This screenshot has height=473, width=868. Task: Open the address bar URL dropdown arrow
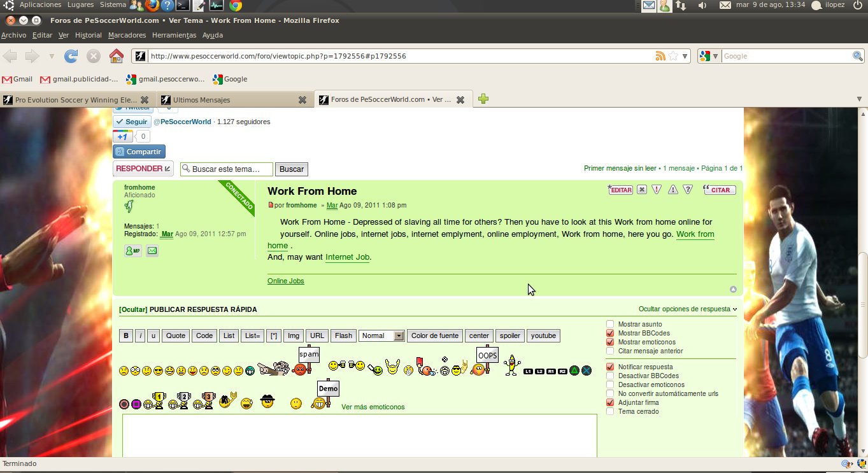click(685, 56)
